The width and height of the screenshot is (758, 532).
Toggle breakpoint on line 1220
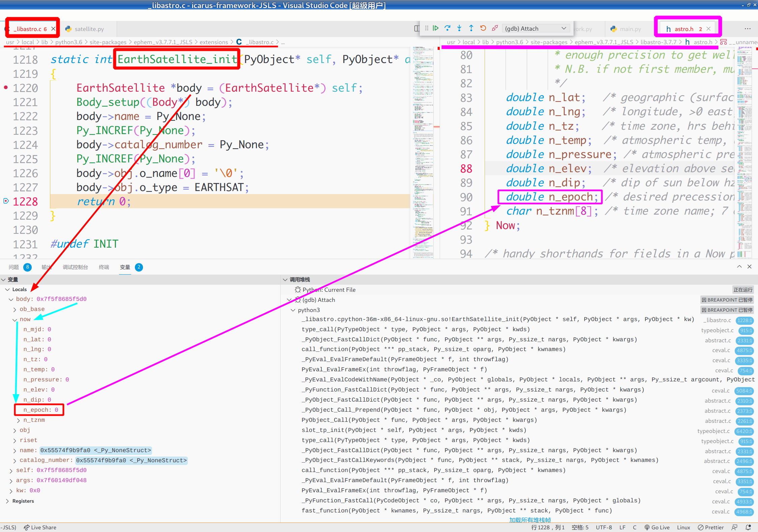pos(6,88)
